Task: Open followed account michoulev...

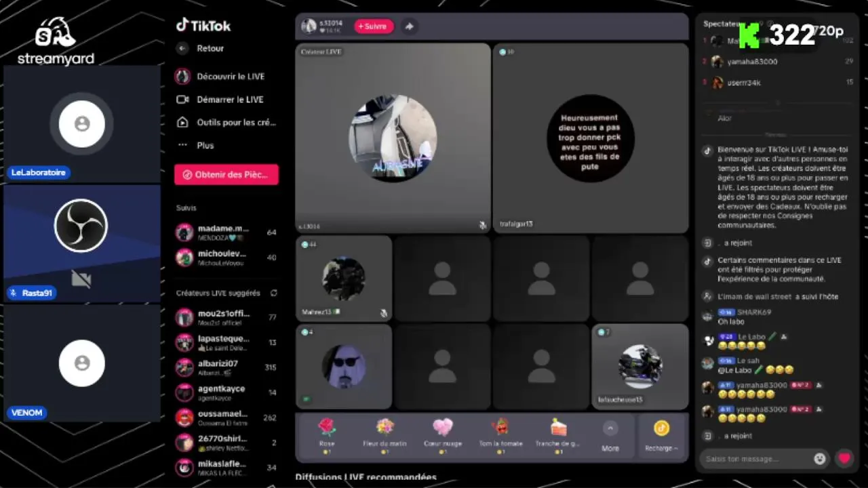Action: (226, 258)
